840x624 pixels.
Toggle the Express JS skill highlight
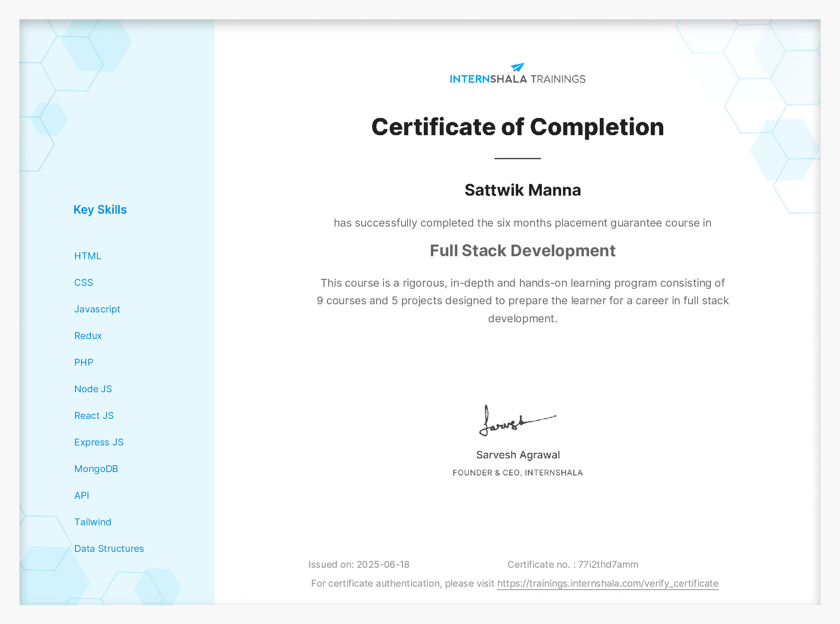[x=99, y=442]
